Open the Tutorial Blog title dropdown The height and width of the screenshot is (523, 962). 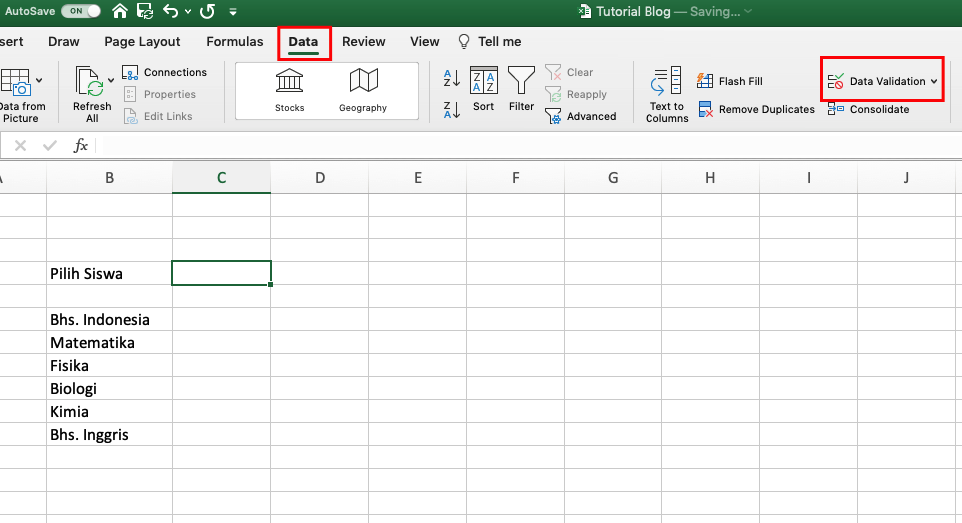point(748,11)
